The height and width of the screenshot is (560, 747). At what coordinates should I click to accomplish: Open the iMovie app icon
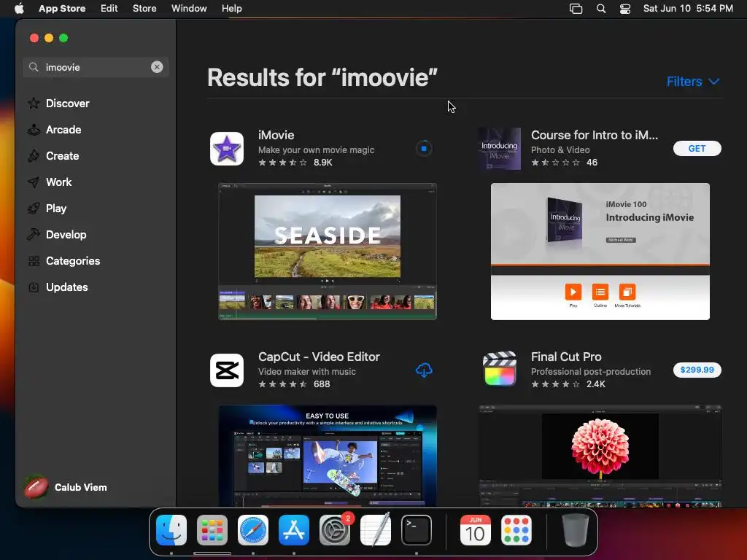pyautogui.click(x=227, y=149)
